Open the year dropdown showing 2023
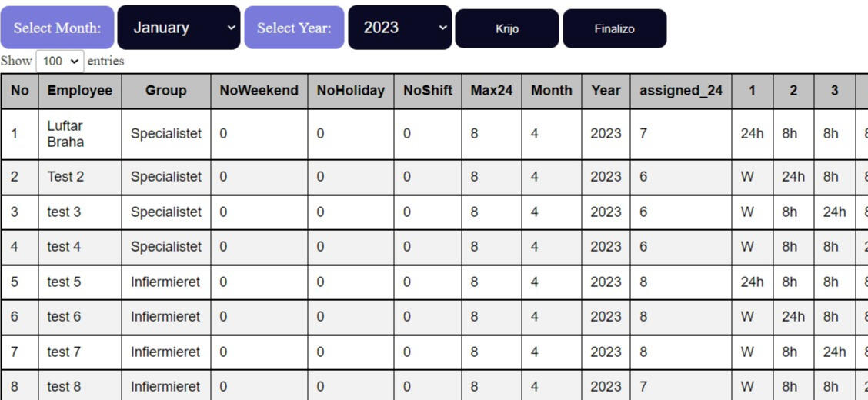 pos(399,28)
